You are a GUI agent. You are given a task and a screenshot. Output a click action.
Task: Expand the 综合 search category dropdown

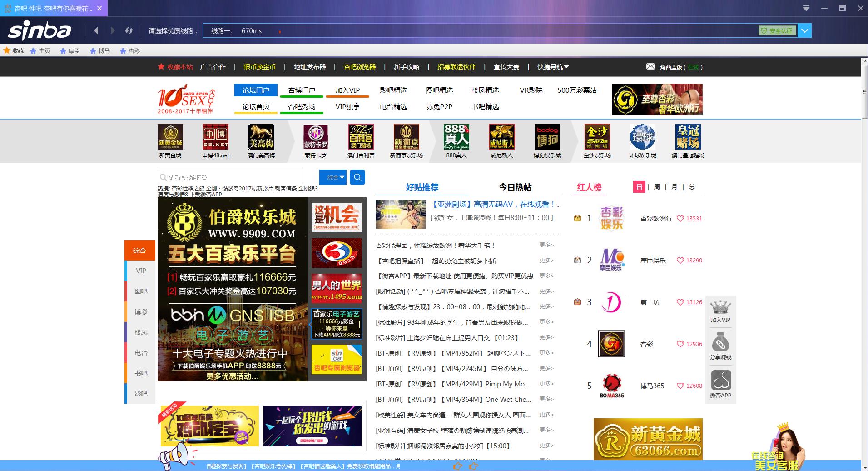click(x=333, y=177)
